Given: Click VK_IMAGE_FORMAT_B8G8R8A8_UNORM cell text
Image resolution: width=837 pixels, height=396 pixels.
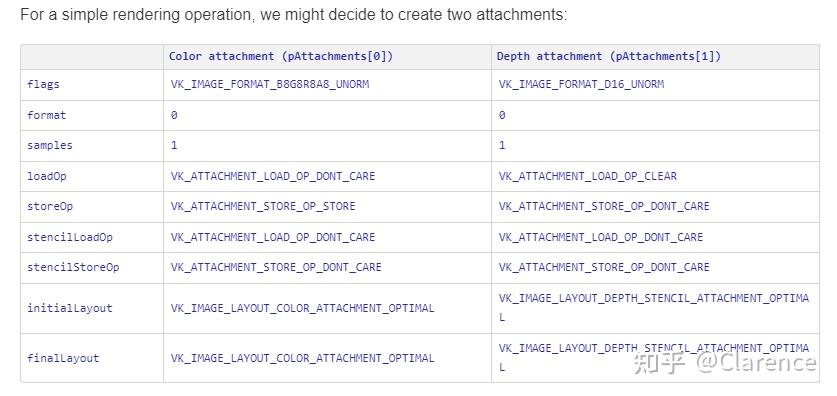Looking at the screenshot, I should [x=270, y=84].
